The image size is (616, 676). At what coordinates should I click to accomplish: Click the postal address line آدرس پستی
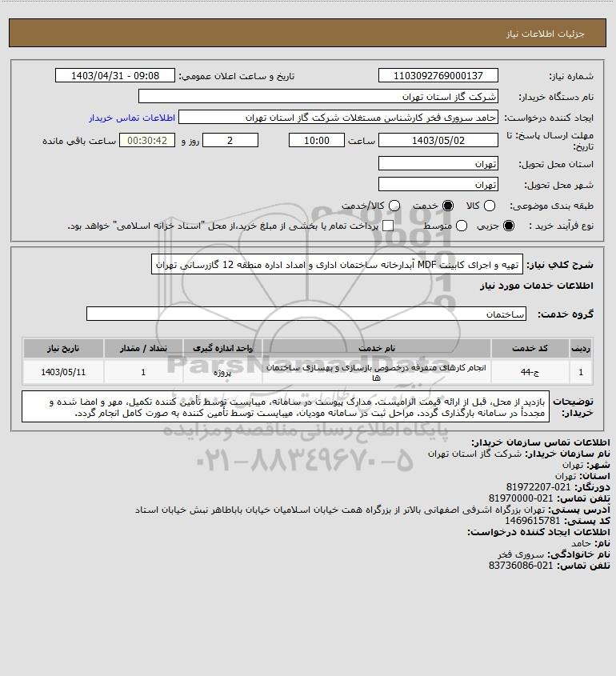(373, 510)
